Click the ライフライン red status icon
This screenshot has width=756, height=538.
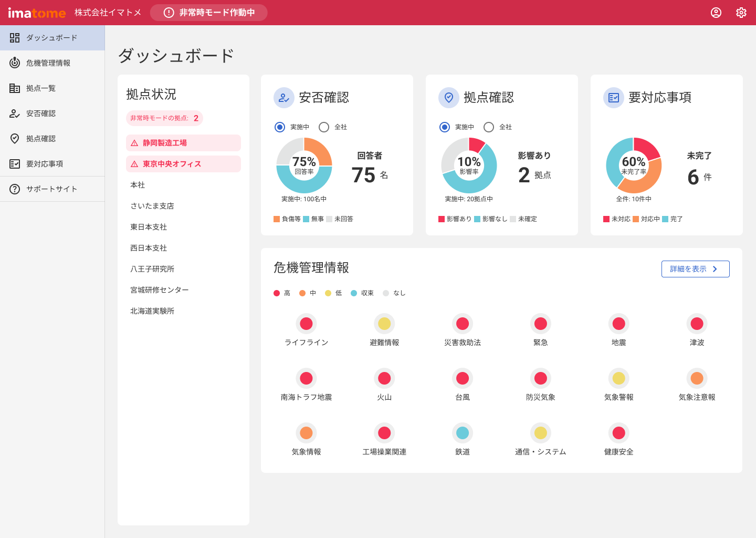point(306,324)
